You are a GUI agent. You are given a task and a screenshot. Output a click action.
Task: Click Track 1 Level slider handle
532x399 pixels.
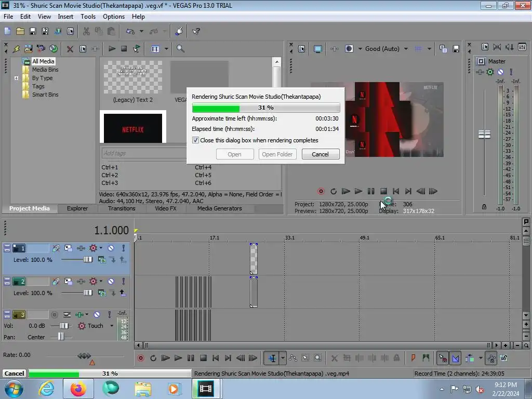pos(88,260)
